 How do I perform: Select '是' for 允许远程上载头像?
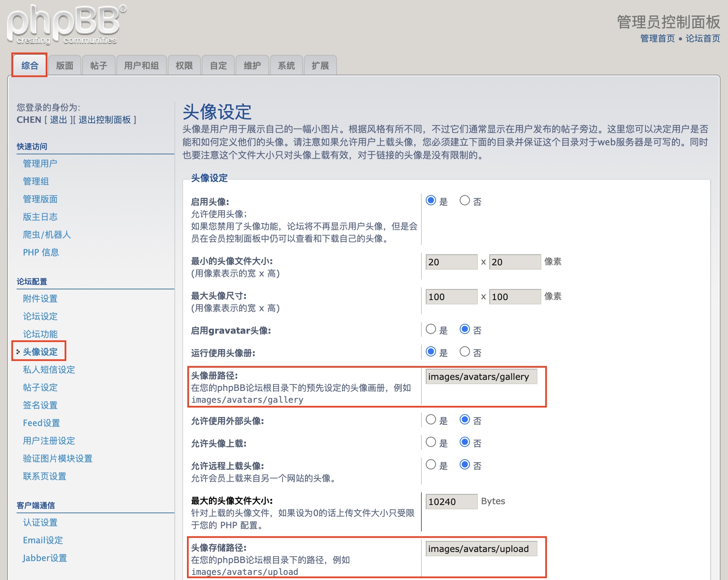point(431,465)
